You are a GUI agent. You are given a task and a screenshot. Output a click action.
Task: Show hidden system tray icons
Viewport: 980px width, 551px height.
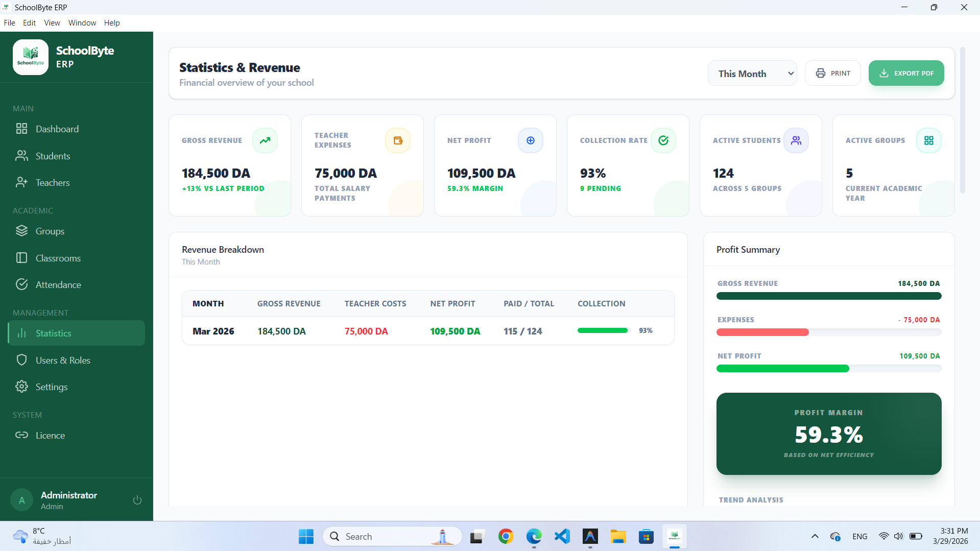pos(815,537)
